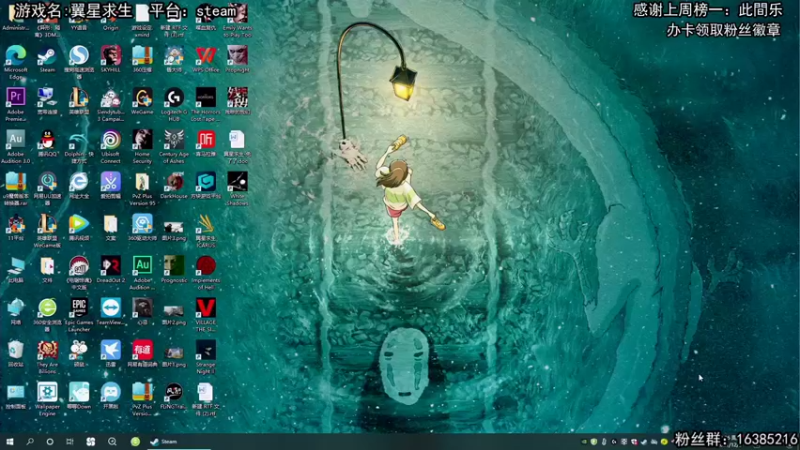Open the DarkHouse game shortcut
The height and width of the screenshot is (450, 800).
174,183
